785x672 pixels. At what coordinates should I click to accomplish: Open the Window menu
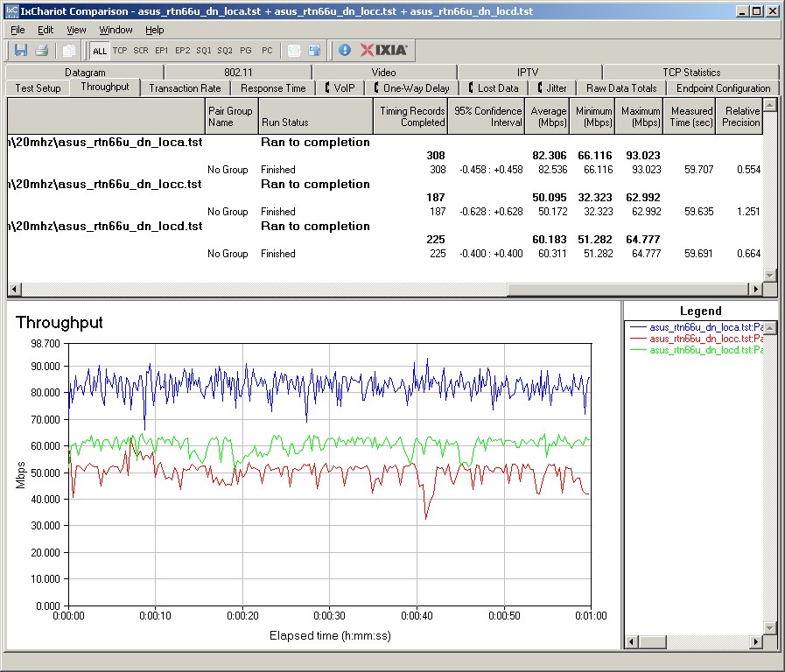[116, 30]
